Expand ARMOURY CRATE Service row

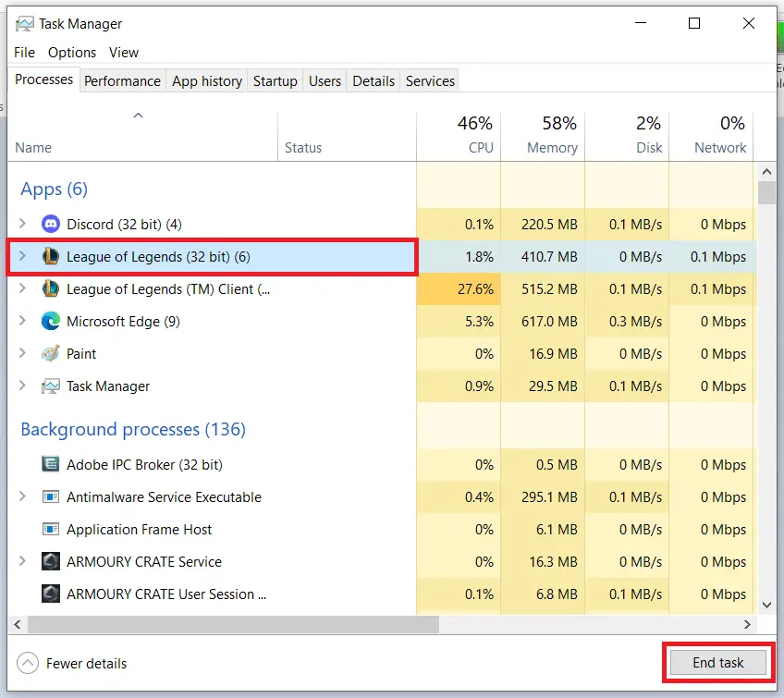click(x=22, y=561)
